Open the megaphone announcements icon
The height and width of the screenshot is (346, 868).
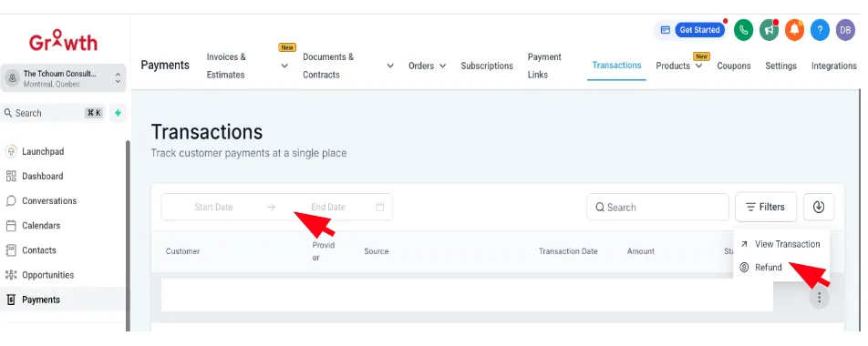coord(769,30)
